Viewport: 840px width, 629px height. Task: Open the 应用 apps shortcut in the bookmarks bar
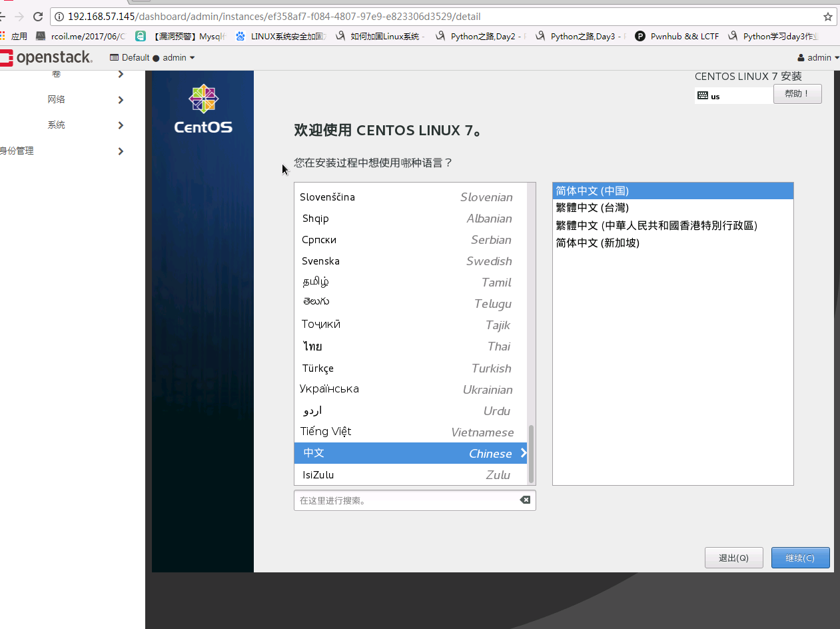[14, 37]
